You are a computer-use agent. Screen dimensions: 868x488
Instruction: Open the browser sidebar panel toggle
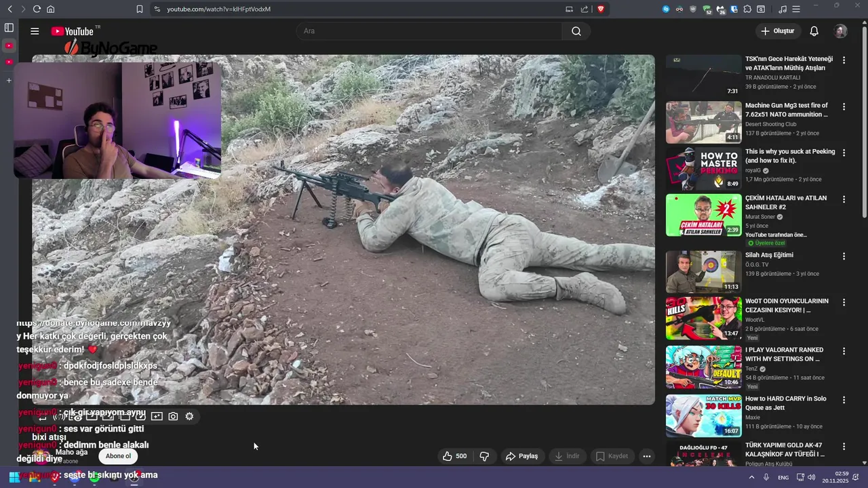click(x=9, y=28)
